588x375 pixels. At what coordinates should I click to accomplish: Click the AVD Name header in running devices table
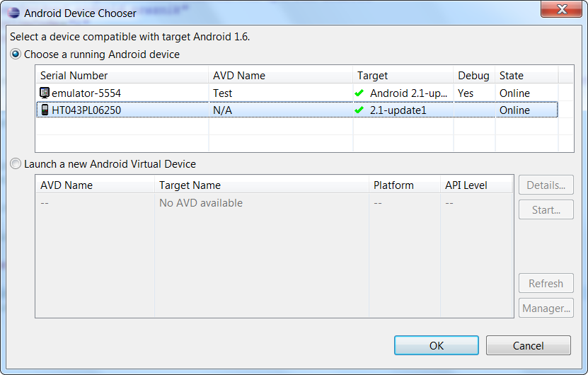[x=238, y=76]
